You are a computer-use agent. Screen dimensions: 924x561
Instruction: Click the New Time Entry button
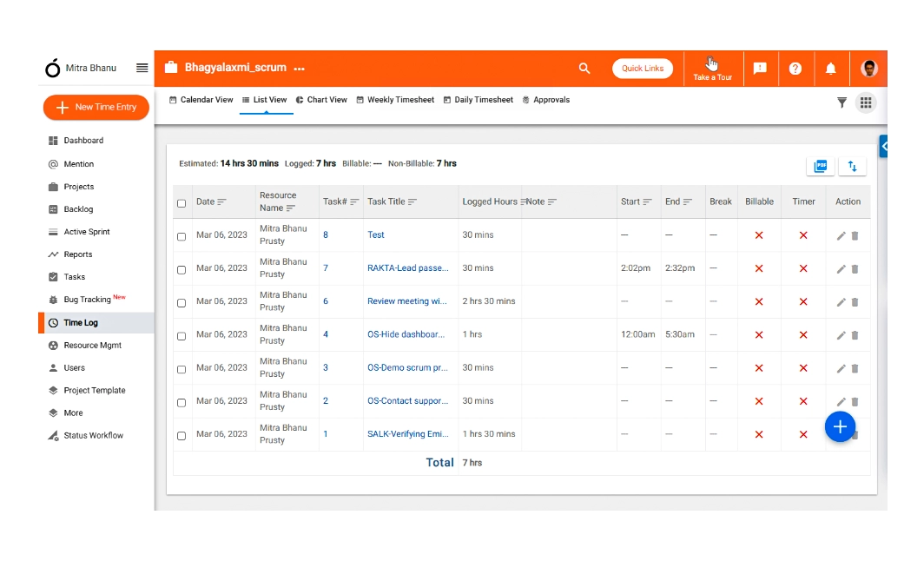pos(96,108)
